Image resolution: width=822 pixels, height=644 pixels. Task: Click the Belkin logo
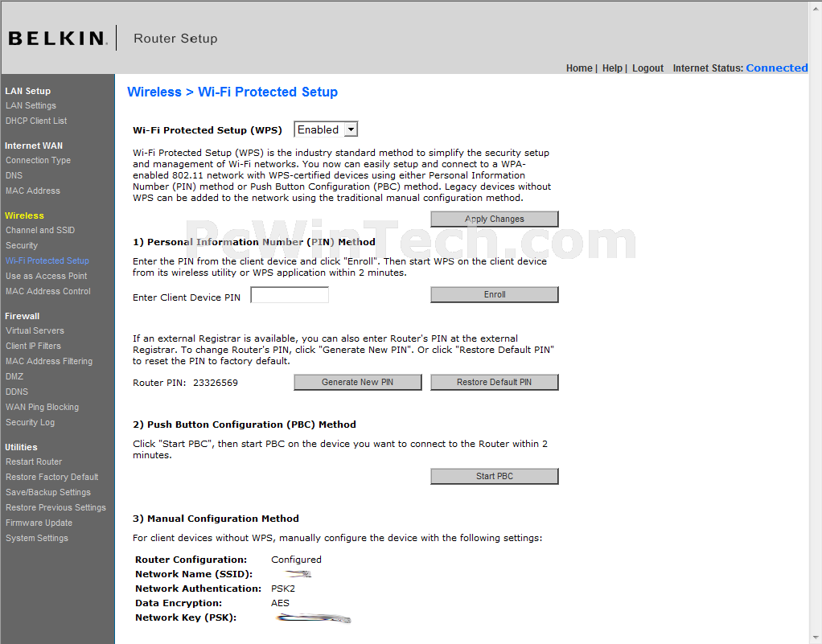[58, 39]
